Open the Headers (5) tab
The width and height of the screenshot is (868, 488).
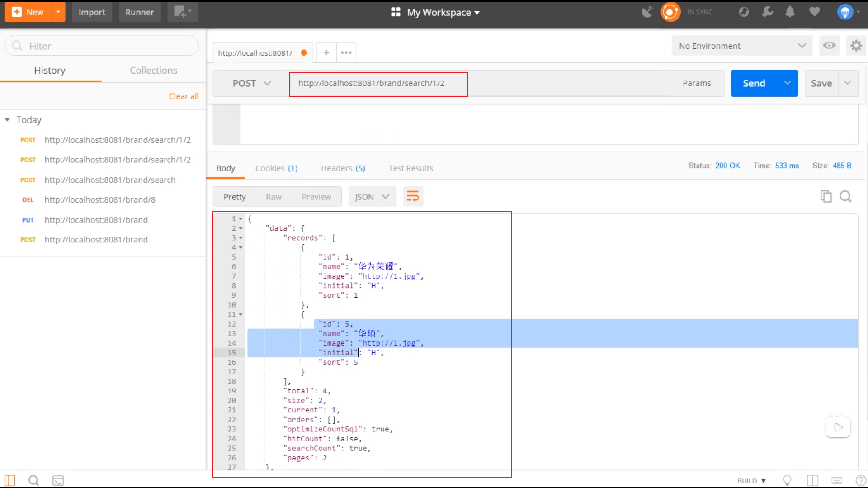pos(343,168)
